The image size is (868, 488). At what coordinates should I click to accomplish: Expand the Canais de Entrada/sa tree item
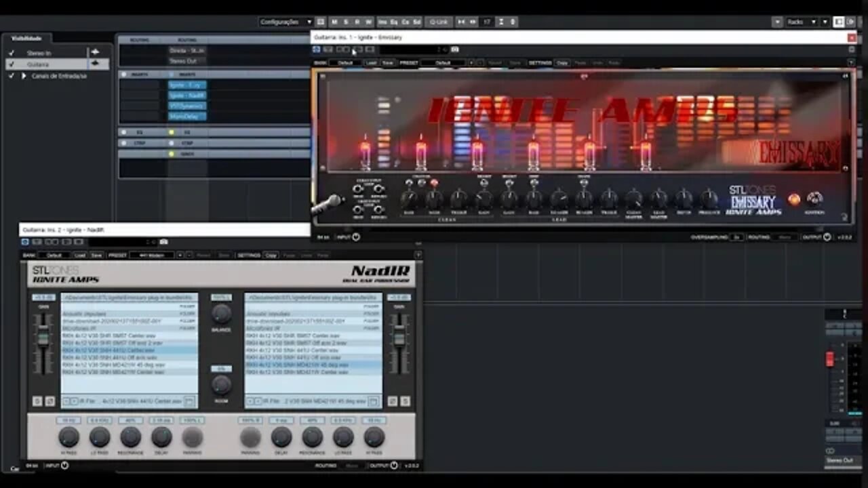click(24, 76)
